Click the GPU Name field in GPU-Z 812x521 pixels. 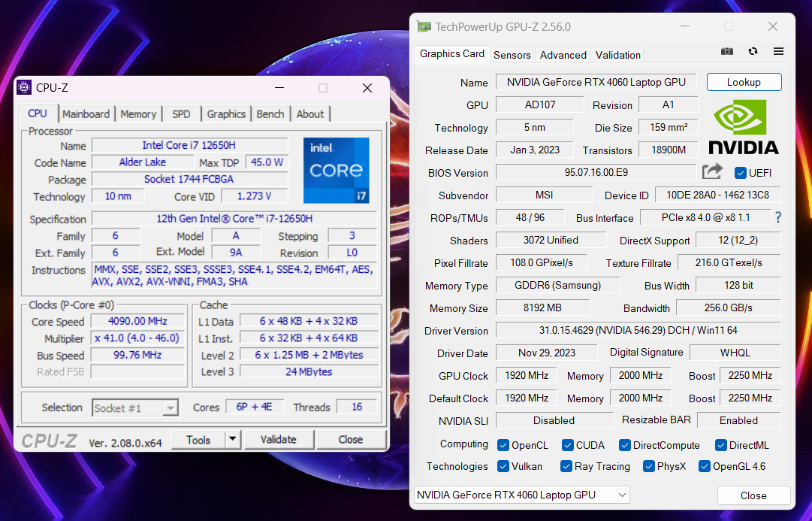point(596,82)
